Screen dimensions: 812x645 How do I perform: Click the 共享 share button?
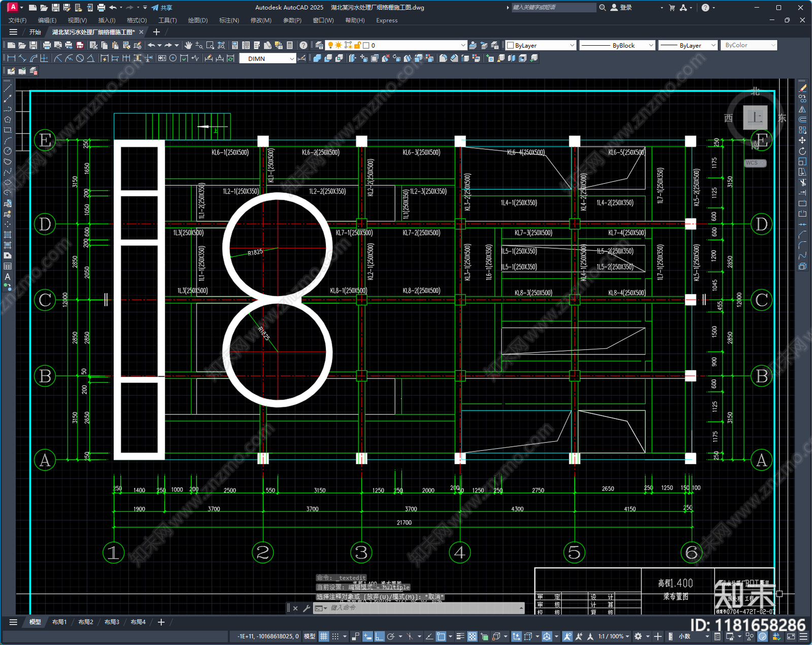click(162, 8)
